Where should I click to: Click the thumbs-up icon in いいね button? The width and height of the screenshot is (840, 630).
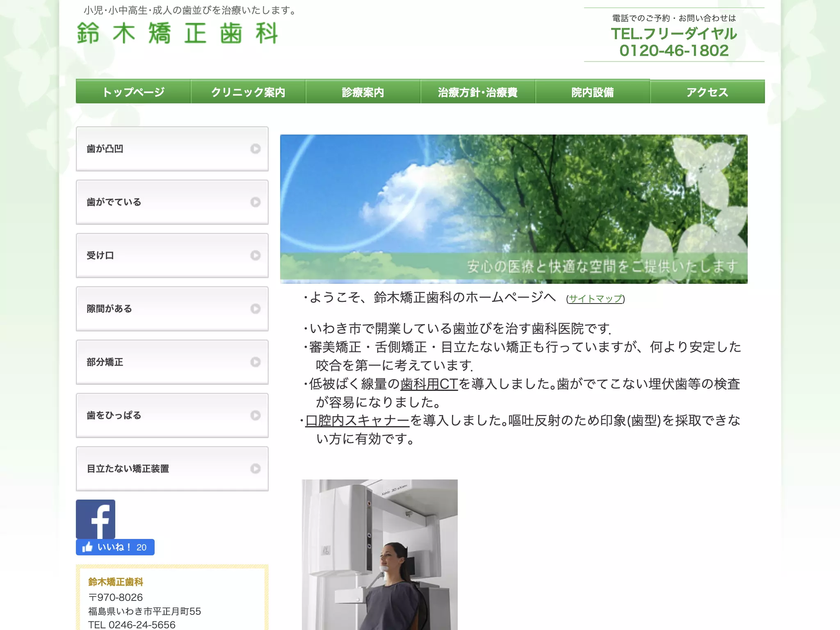click(87, 547)
